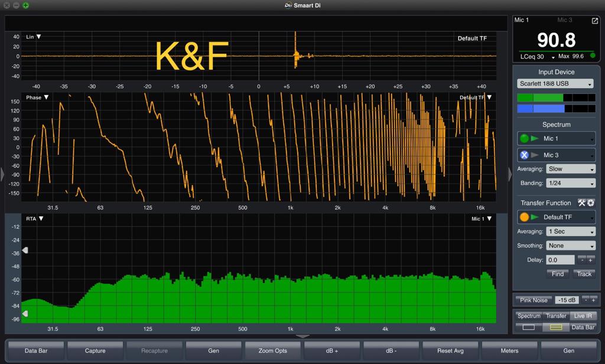Image resolution: width=605 pixels, height=364 pixels.
Task: Click the green circle indicator for Mic 1
Action: point(523,139)
